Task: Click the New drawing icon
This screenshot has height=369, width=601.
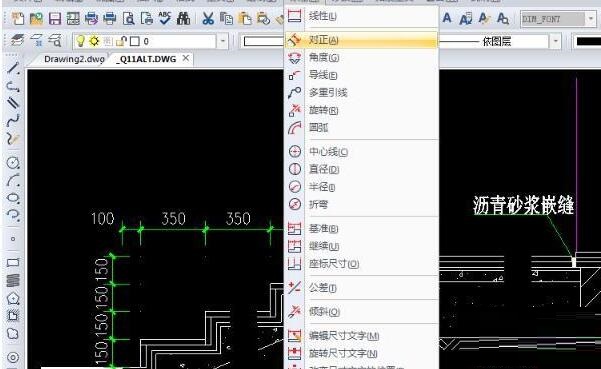Action: click(18, 18)
